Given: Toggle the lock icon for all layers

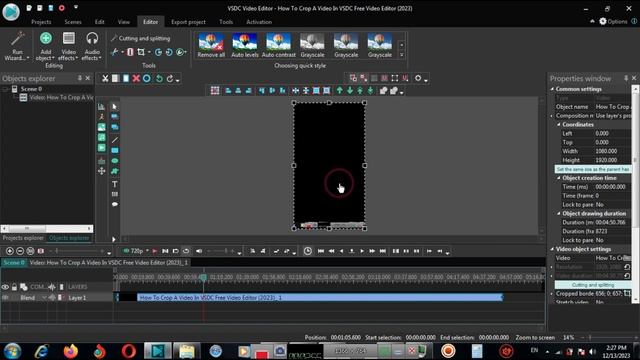Looking at the screenshot, I should click(x=14, y=287).
